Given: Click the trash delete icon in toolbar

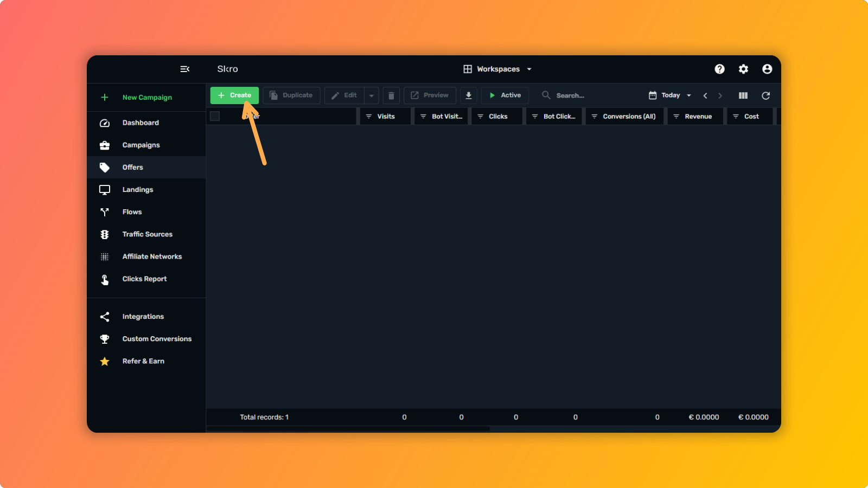Looking at the screenshot, I should [x=391, y=95].
